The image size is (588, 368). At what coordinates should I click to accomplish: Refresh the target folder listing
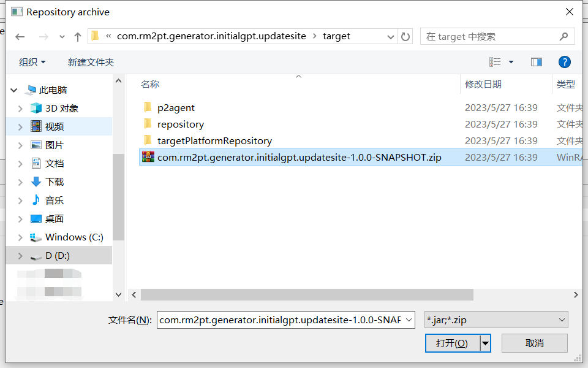coord(405,37)
